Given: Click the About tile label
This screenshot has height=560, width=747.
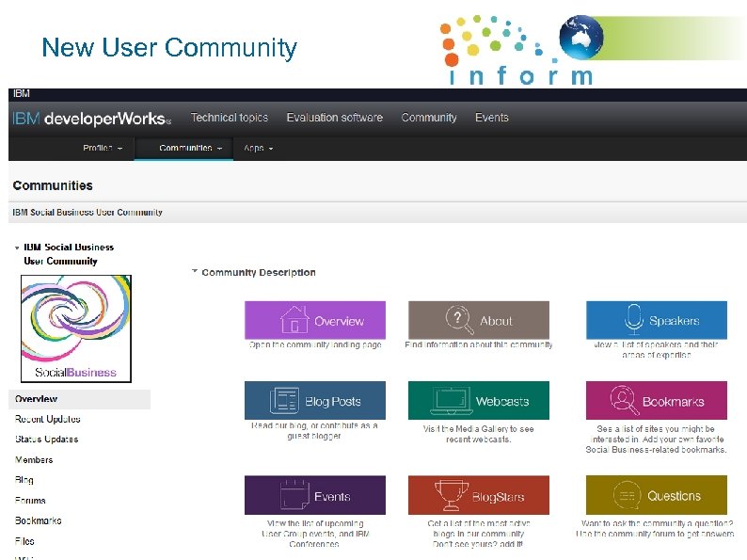Looking at the screenshot, I should pyautogui.click(x=496, y=321).
